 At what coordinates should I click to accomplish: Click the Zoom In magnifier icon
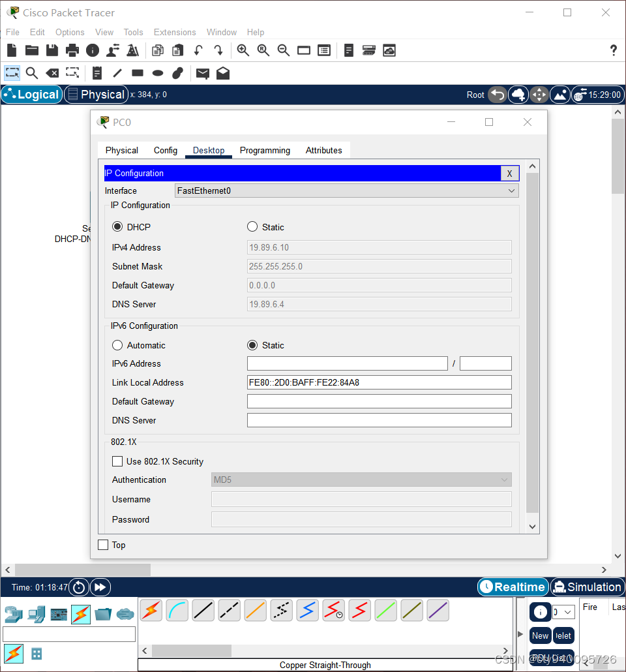pyautogui.click(x=243, y=51)
